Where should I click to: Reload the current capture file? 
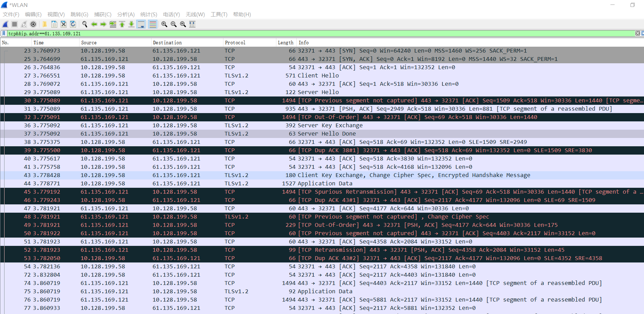[x=73, y=24]
